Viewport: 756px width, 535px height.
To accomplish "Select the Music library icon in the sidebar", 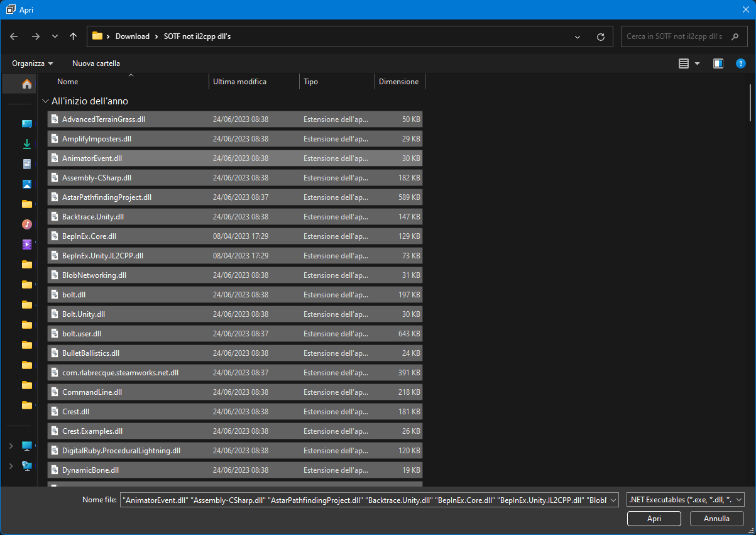I will click(26, 224).
